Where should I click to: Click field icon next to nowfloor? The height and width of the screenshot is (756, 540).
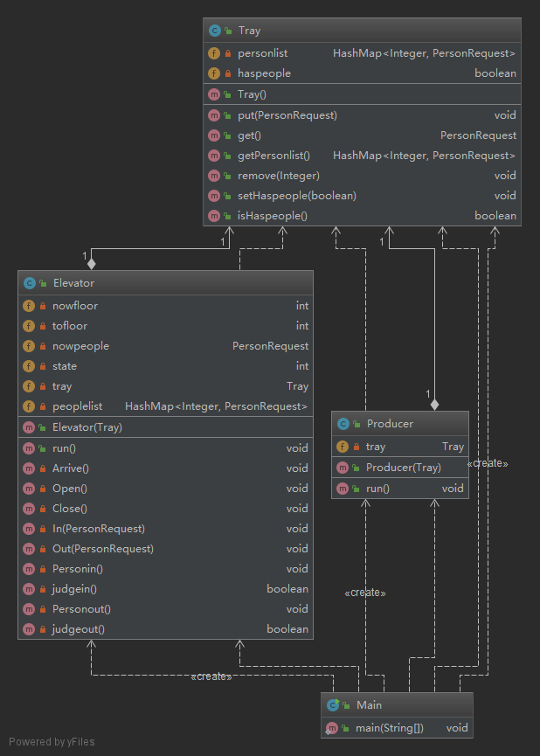tap(29, 306)
